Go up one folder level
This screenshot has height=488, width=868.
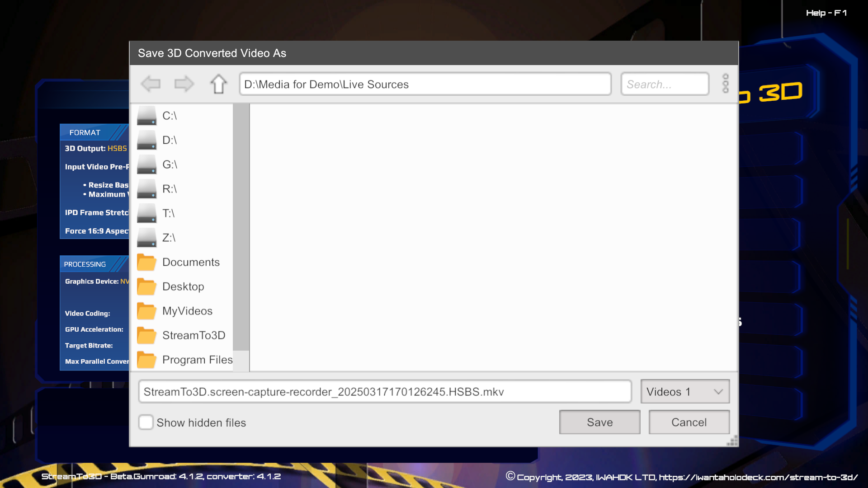point(218,84)
